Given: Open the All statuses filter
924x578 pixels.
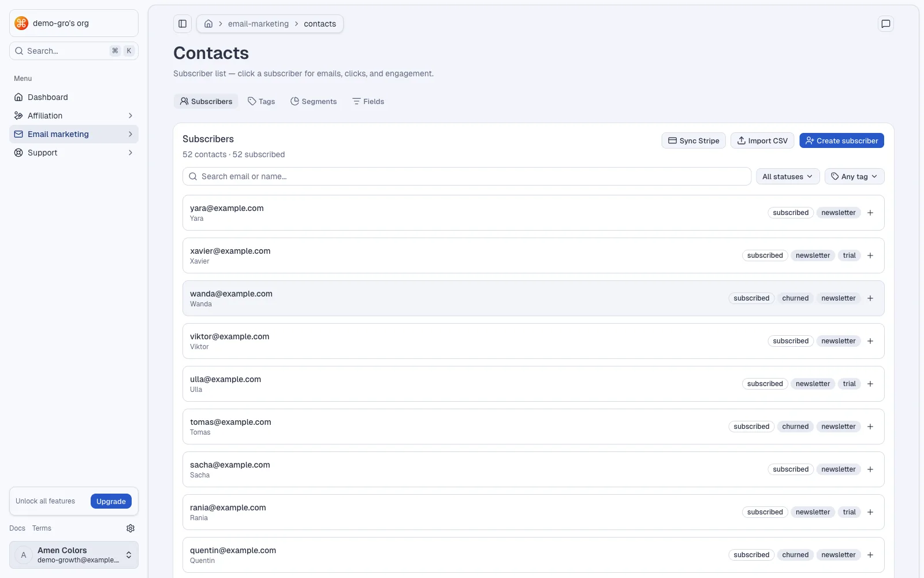Looking at the screenshot, I should point(788,176).
